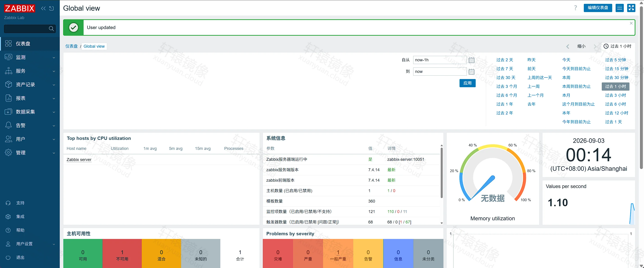Click the green 可用 availability tile

pos(83,253)
